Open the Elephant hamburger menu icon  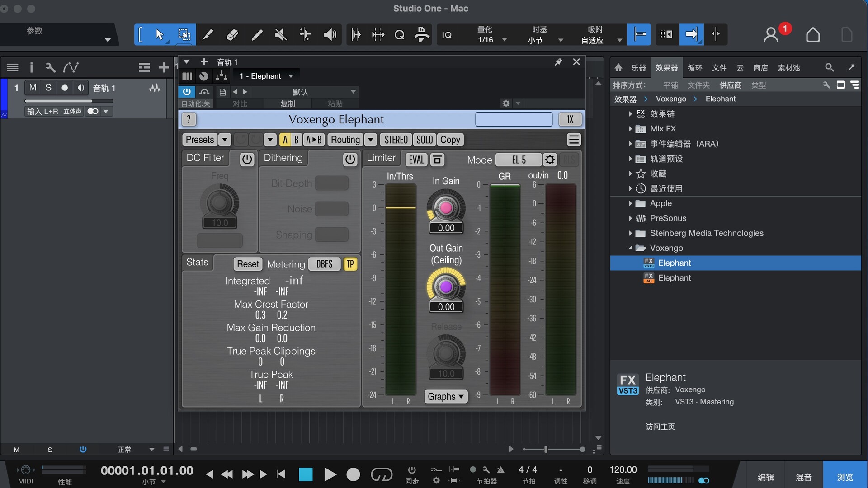574,140
